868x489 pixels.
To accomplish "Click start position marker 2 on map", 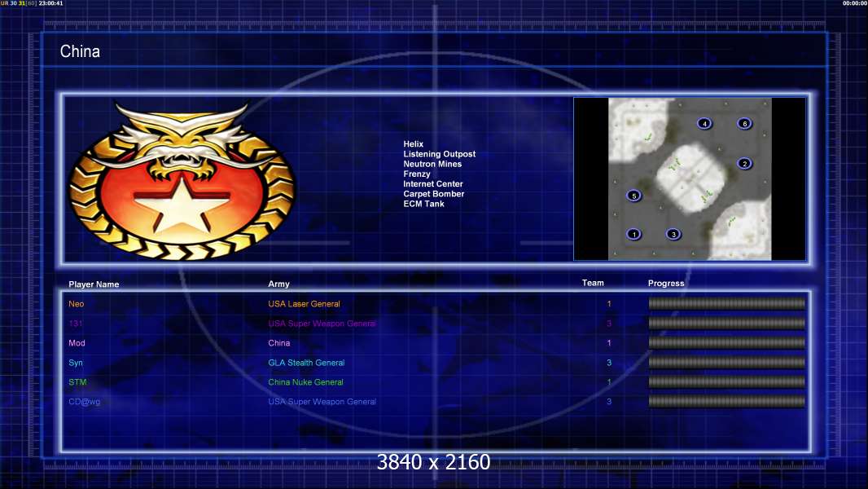I will [744, 163].
